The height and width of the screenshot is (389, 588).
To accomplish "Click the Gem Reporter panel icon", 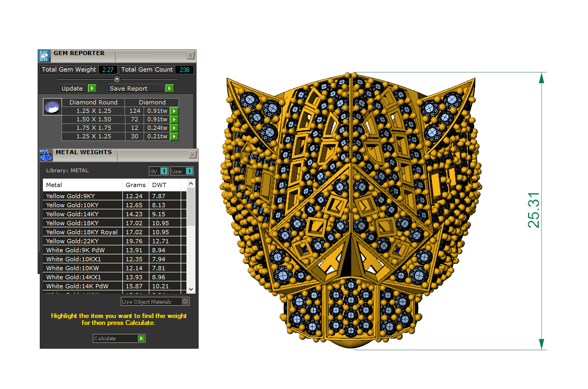I will point(44,56).
